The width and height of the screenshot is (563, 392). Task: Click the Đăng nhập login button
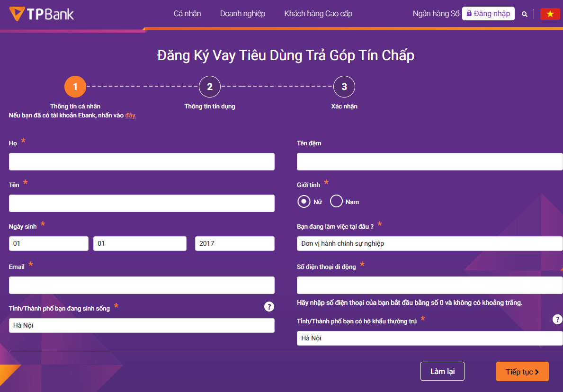click(x=488, y=14)
